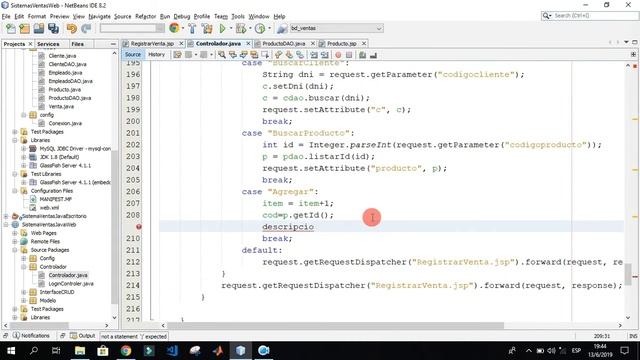640x360 pixels.
Task: Select web.xml in Configuration Files
Action: click(x=49, y=208)
